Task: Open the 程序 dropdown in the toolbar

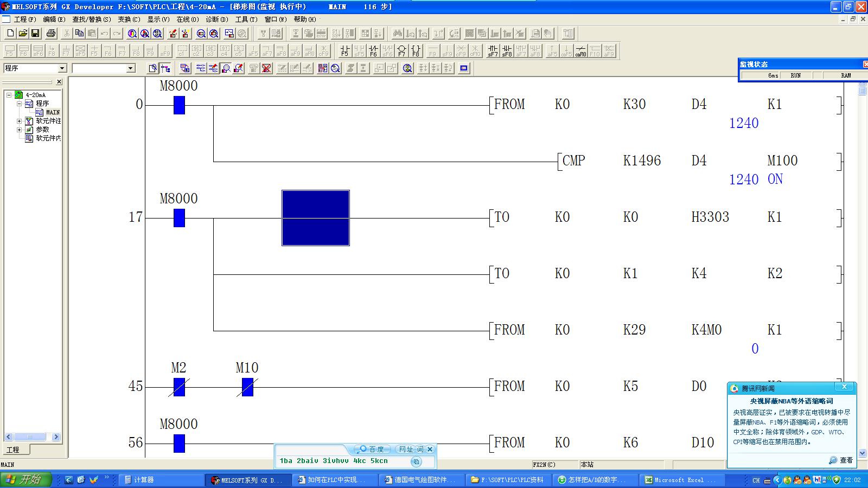Action: pyautogui.click(x=62, y=68)
